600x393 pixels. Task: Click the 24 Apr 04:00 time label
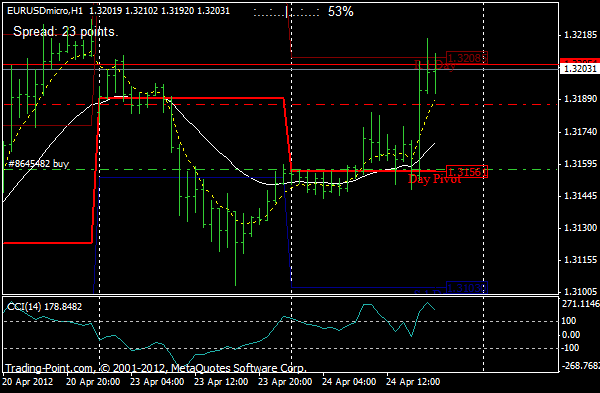pos(349,382)
